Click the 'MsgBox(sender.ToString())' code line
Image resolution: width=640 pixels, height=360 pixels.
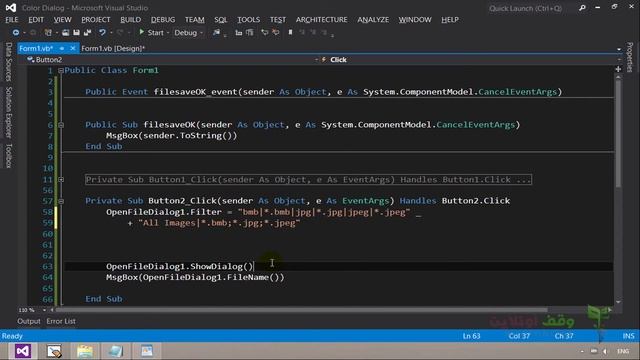pyautogui.click(x=171, y=136)
